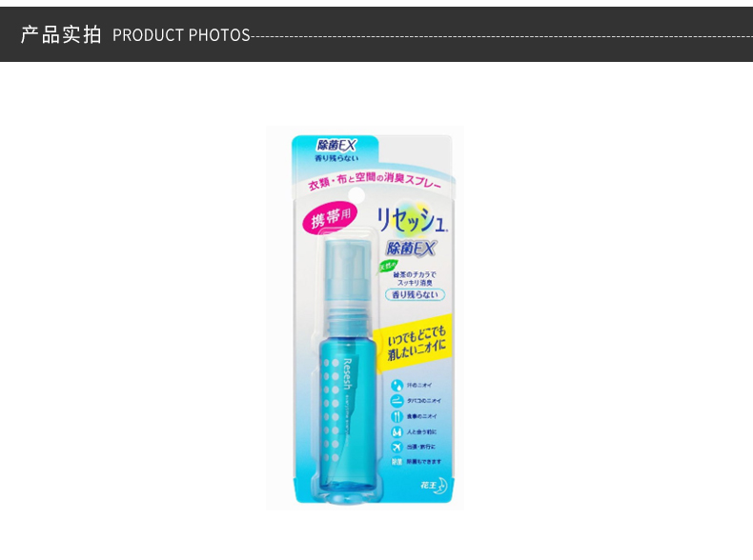Click the yellow いつでもどこでも banner
The height and width of the screenshot is (560, 753).
click(415, 343)
